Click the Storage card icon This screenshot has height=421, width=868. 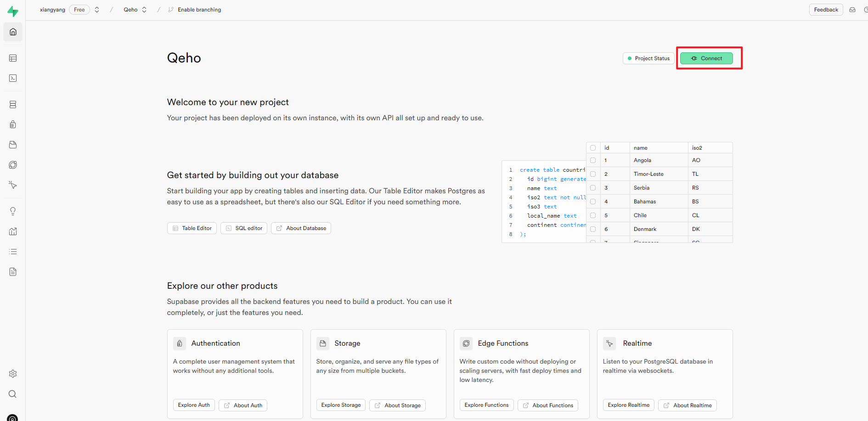(x=323, y=343)
